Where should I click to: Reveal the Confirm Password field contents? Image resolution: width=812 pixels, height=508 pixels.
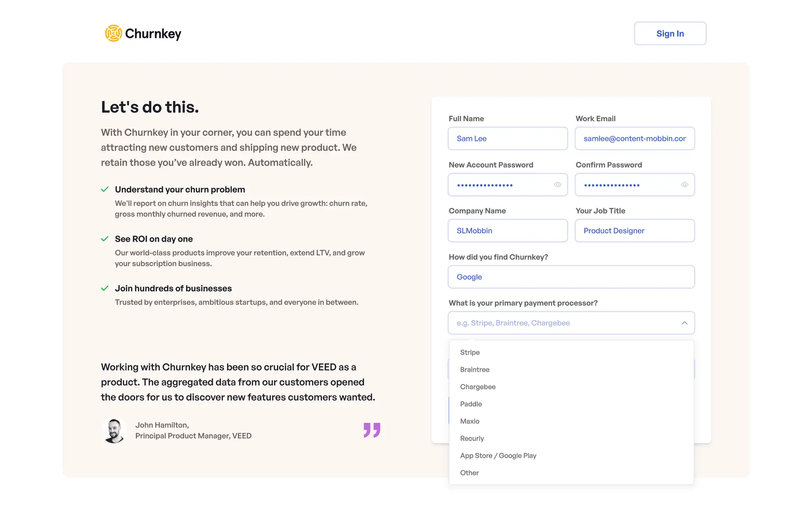click(x=684, y=185)
